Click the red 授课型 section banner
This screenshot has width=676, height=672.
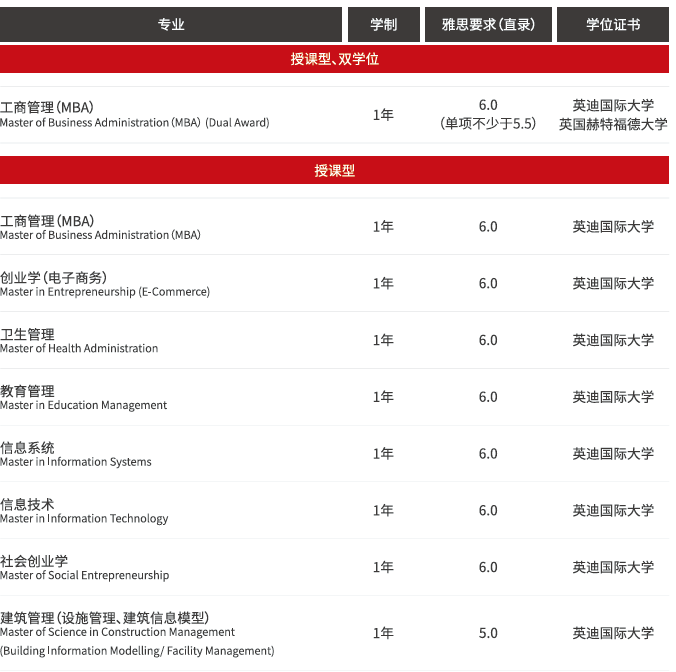point(334,171)
